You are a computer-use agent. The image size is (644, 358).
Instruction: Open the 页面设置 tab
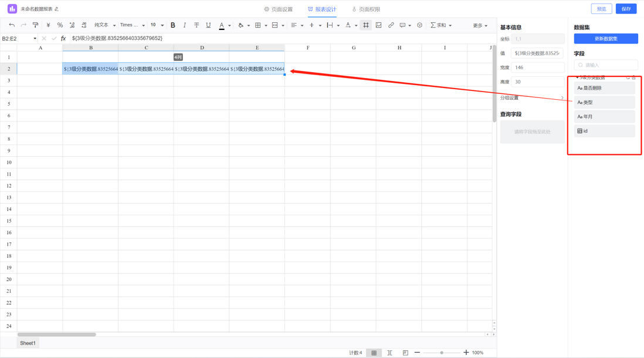[x=279, y=9]
